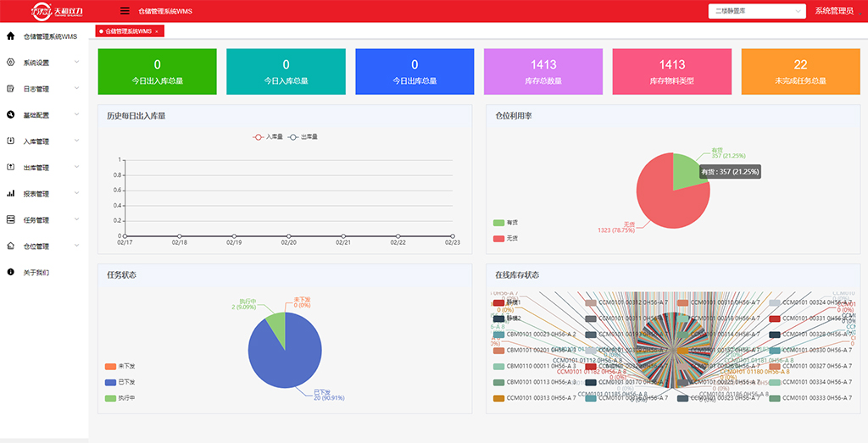Click the 关于我们 info icon

[11, 273]
